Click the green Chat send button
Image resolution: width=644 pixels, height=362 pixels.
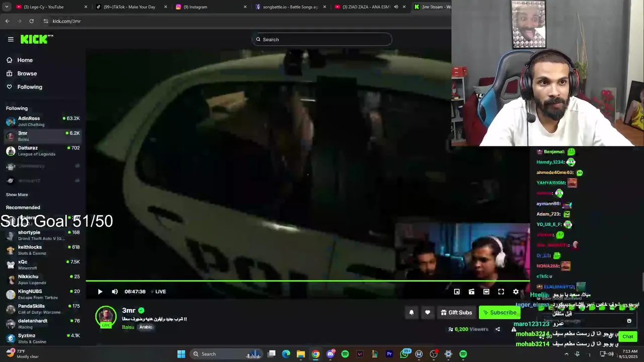627,337
